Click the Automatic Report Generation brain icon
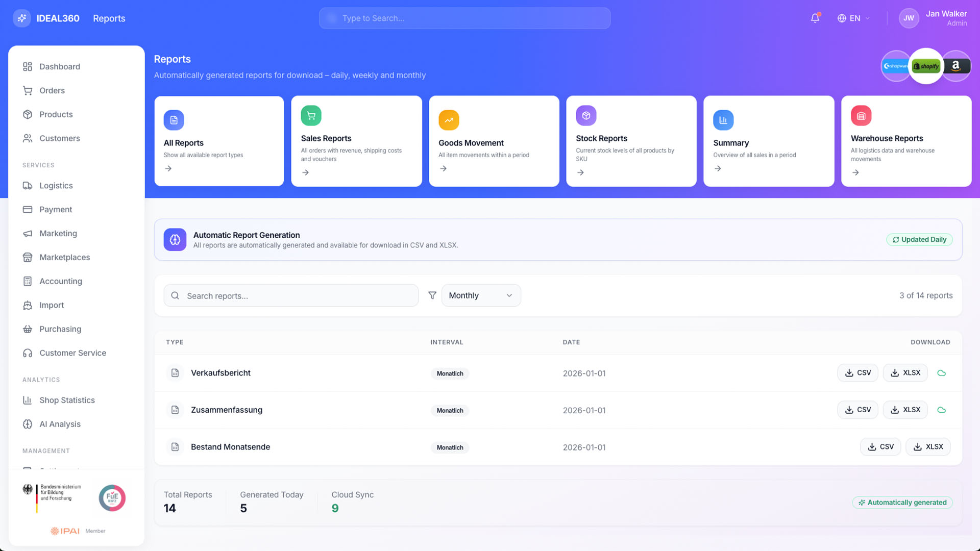 coord(175,240)
